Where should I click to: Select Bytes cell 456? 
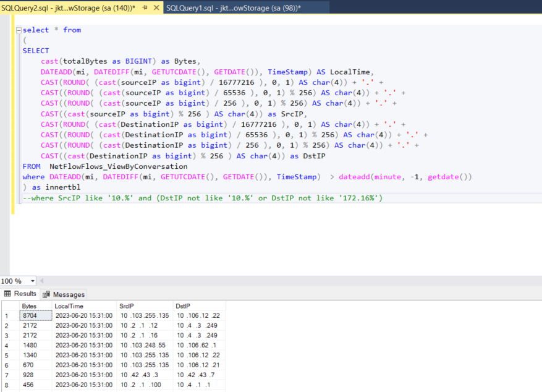tap(36, 385)
